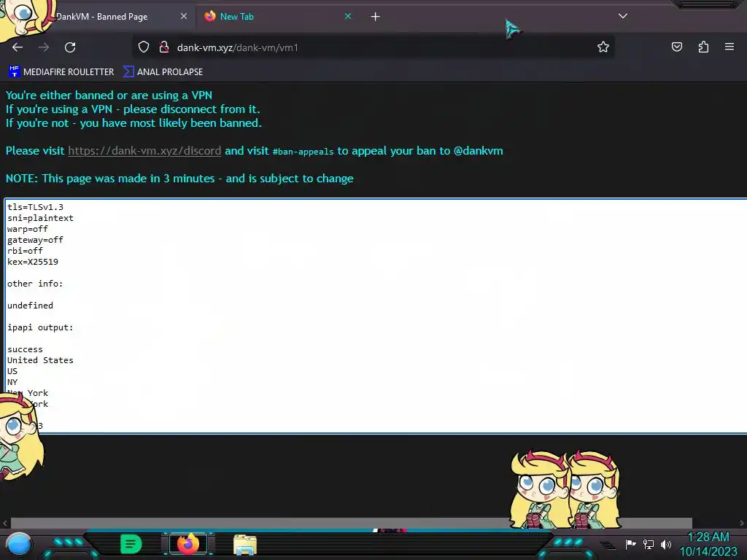Expand the list all tabs chevron
This screenshot has height=560, width=747.
click(623, 16)
